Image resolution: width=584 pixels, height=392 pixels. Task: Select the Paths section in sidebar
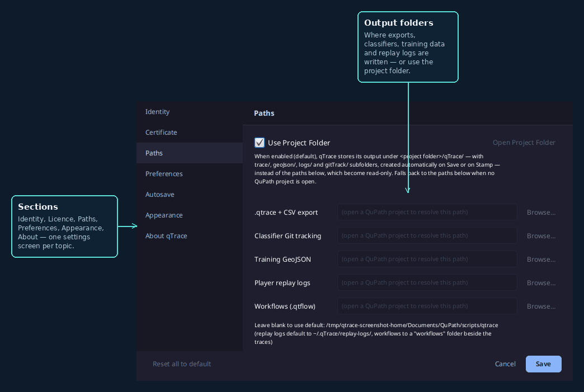pos(190,153)
